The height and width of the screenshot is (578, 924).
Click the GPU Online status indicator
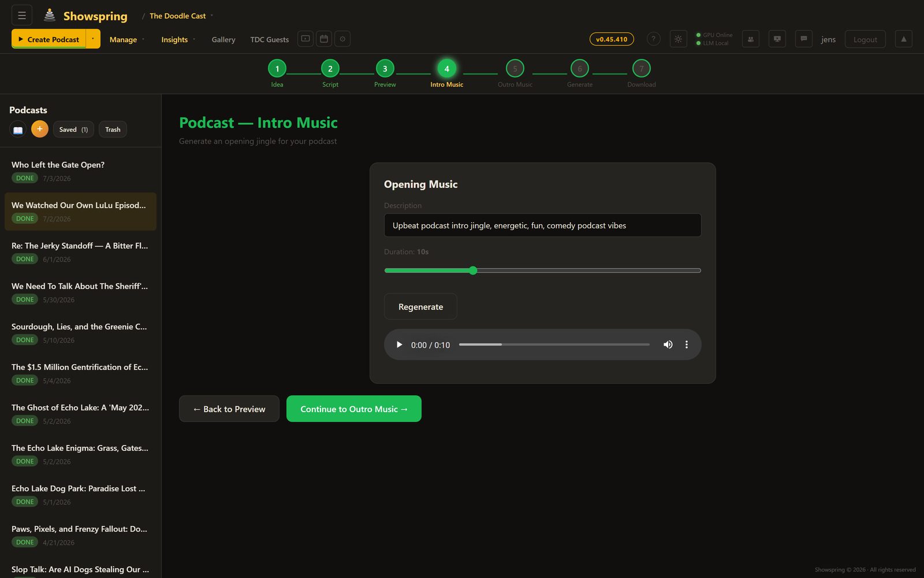714,35
